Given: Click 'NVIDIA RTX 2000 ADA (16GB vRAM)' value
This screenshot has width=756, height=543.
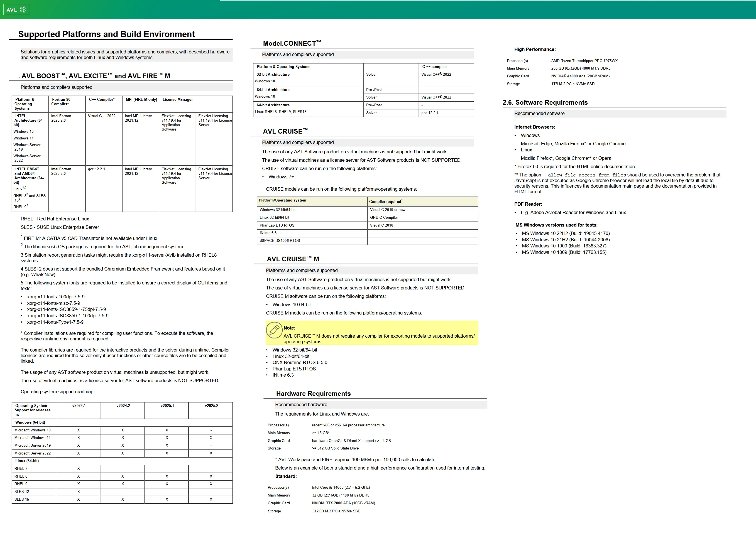Looking at the screenshot, I should tap(343, 503).
